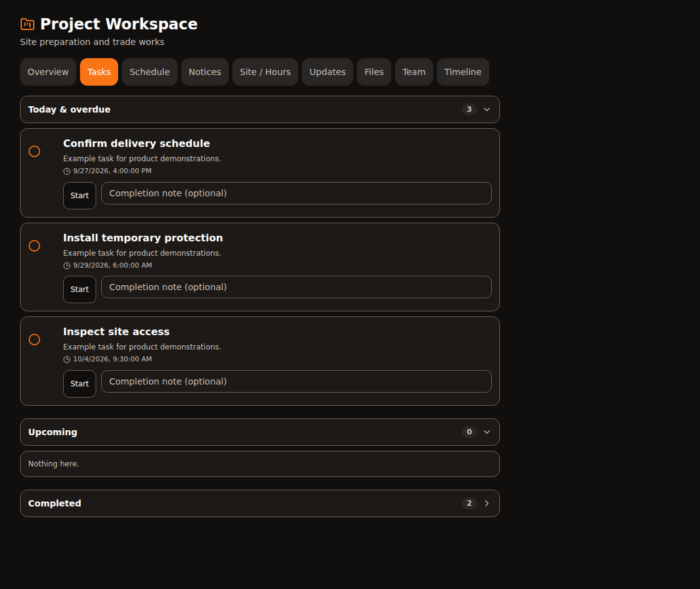This screenshot has width=700, height=589.
Task: Tick the Inspect site access circle
Action: (34, 340)
